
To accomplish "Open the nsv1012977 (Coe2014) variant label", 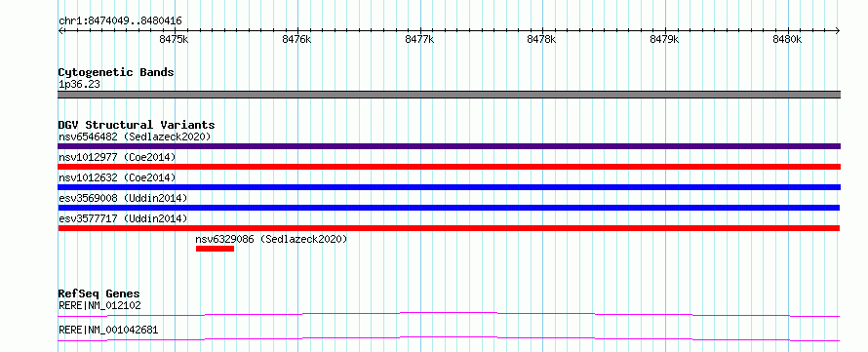I will 117,157.
